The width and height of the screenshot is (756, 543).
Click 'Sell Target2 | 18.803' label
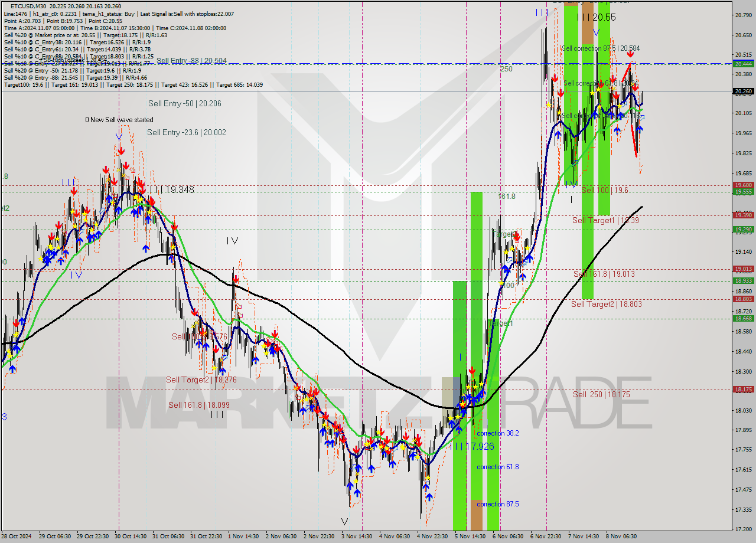pos(606,304)
